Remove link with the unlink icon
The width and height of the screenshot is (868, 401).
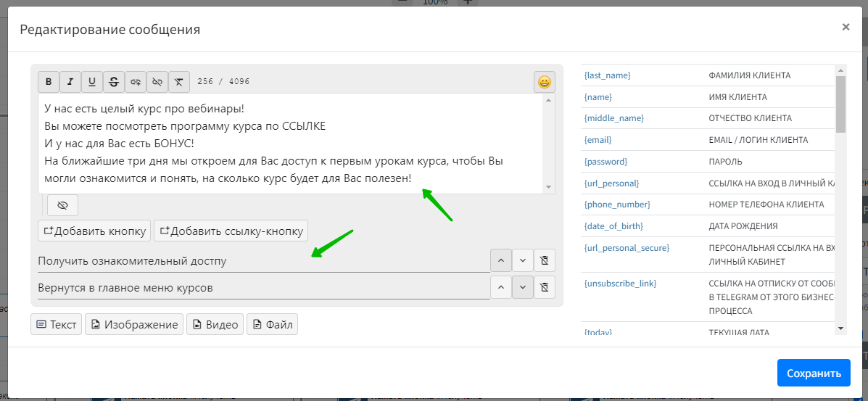coord(157,82)
